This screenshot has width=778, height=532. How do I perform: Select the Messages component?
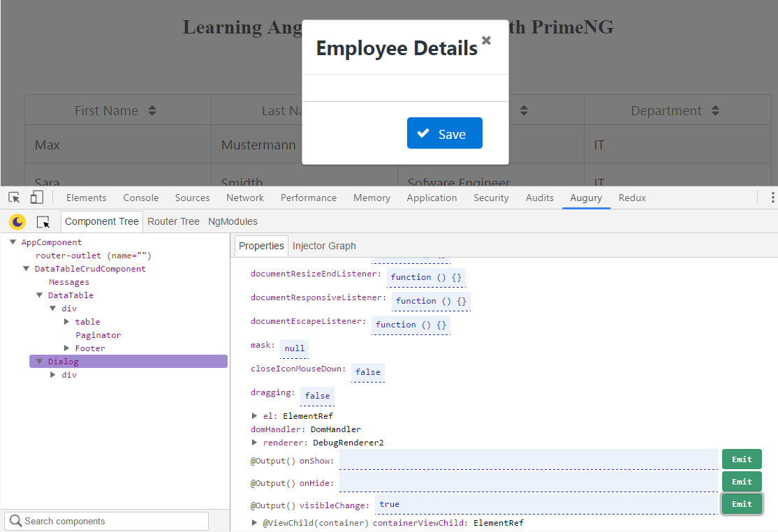point(69,282)
